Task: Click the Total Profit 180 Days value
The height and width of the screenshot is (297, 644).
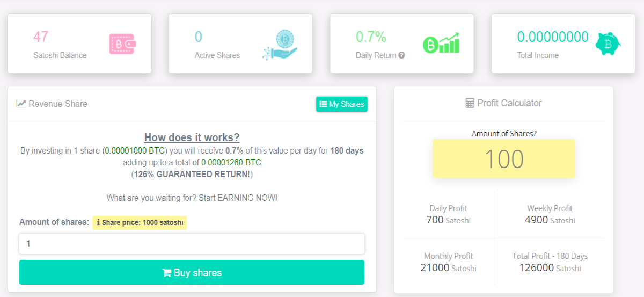Action: click(x=550, y=267)
